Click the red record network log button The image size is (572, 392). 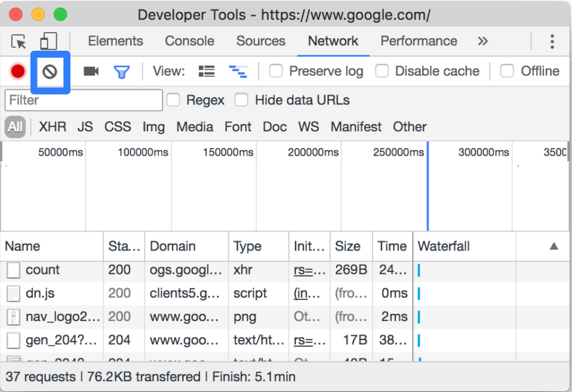coord(17,71)
